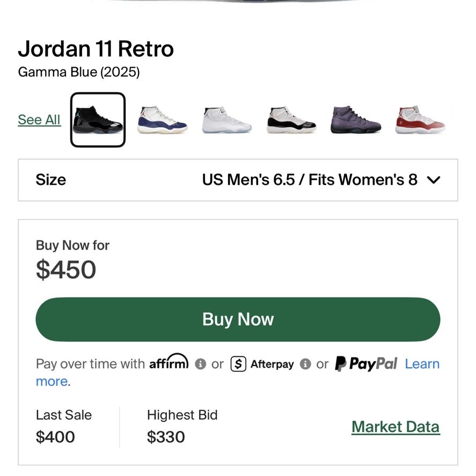The height and width of the screenshot is (476, 476).
Task: Open size selector showing US Men's 6.5
Action: tap(238, 180)
